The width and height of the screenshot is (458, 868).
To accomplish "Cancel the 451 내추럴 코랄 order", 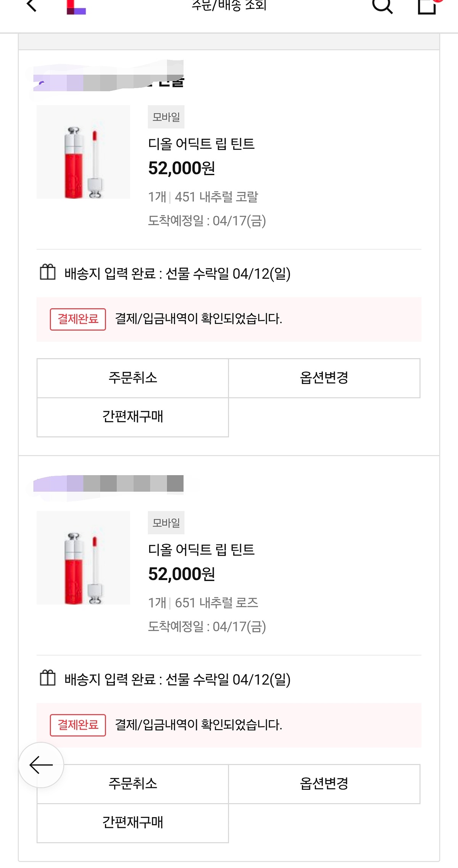I will pos(133,378).
